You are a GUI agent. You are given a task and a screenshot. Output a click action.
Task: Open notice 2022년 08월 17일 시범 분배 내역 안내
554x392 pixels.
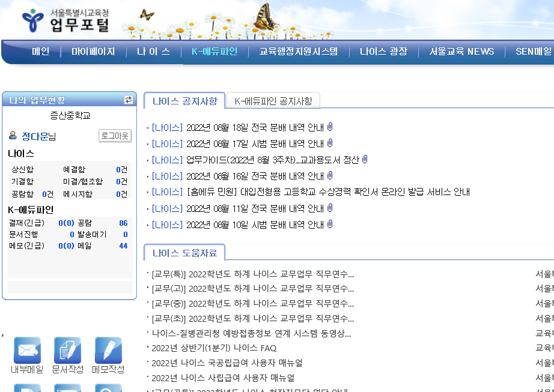point(255,143)
